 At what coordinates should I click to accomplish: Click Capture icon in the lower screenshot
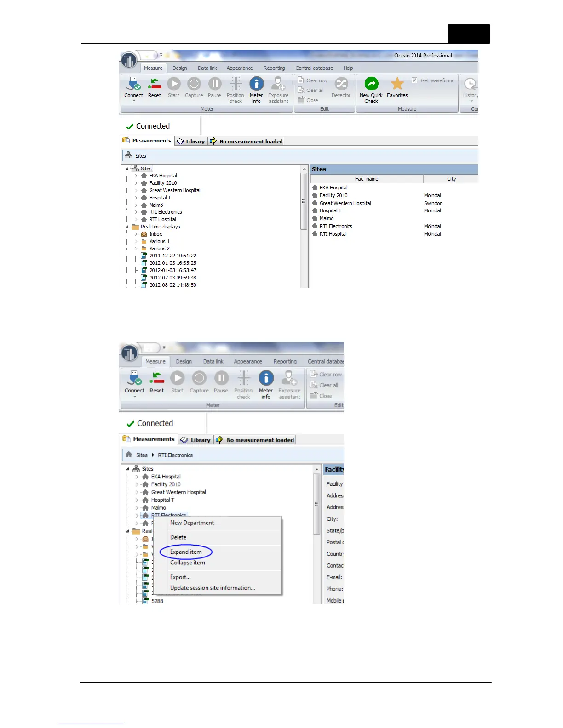coord(199,378)
